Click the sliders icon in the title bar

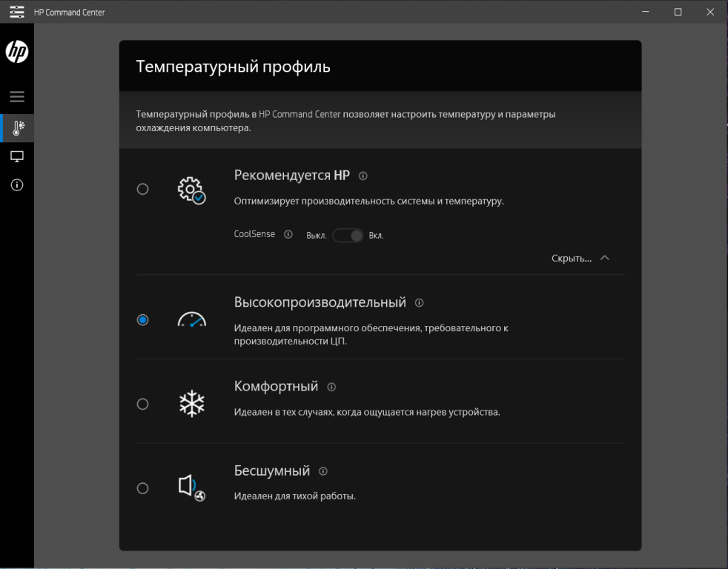tap(16, 12)
